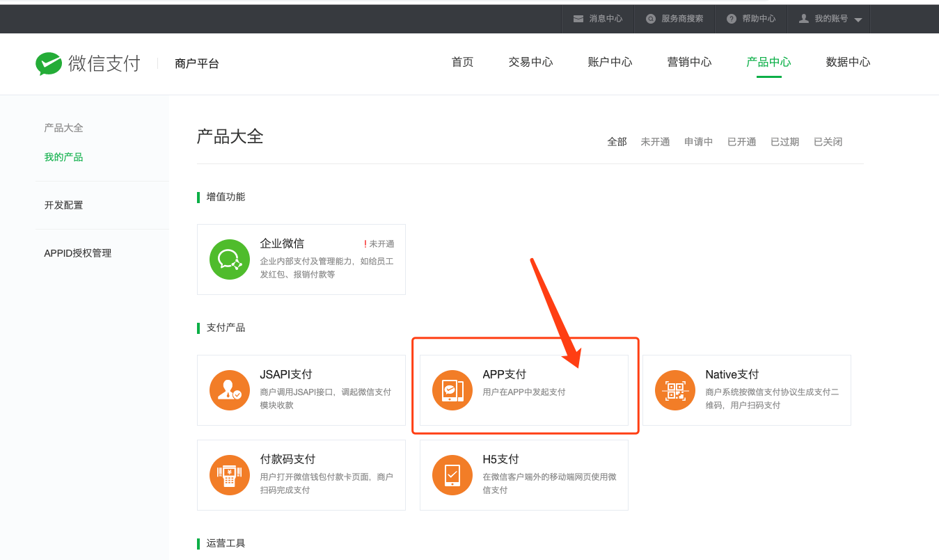Open APPID授权管理 in the sidebar
The image size is (939, 560).
pos(78,253)
